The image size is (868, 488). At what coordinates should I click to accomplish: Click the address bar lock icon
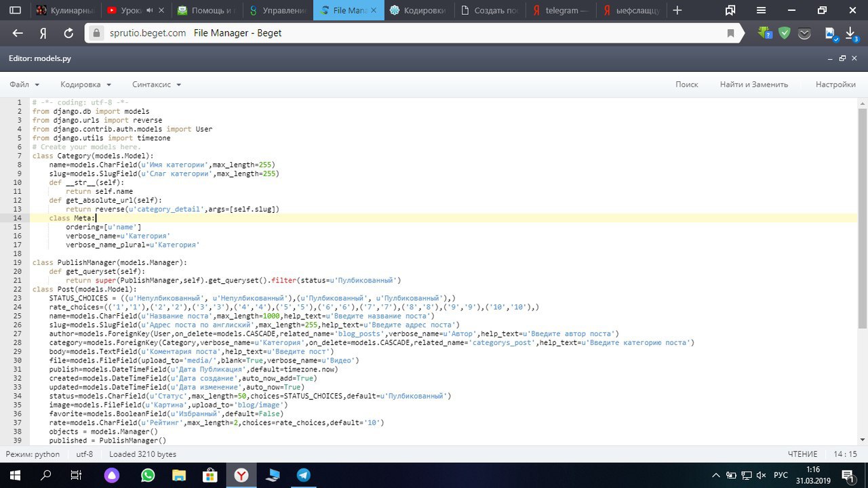[96, 33]
